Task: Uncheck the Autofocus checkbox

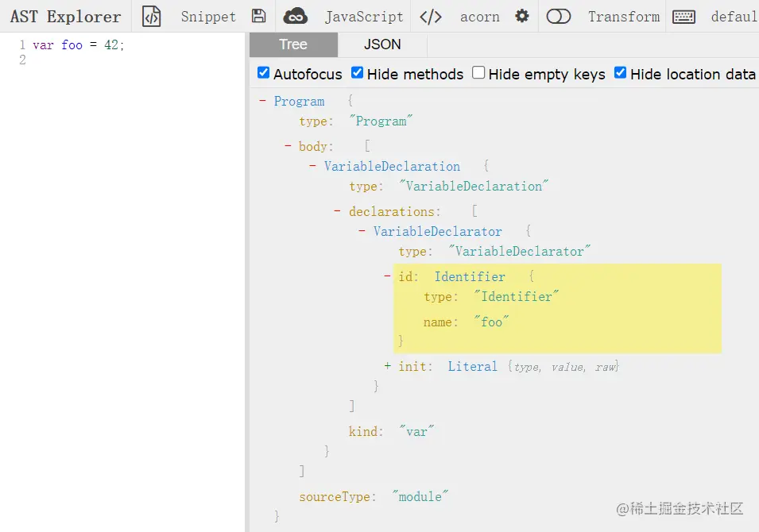Action: [263, 72]
